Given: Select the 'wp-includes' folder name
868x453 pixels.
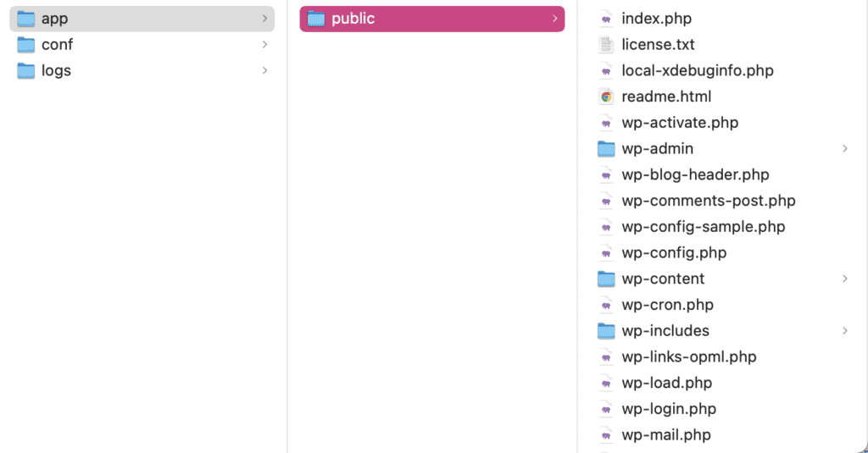Looking at the screenshot, I should (x=665, y=331).
